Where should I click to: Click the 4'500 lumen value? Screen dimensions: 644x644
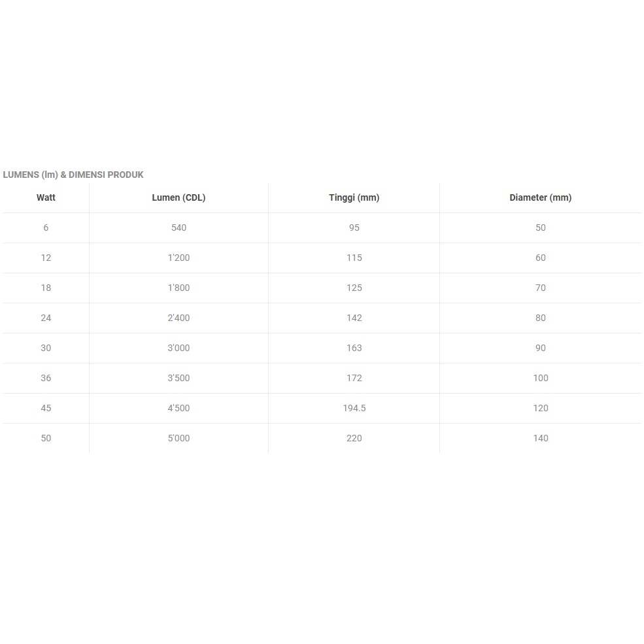[178, 408]
